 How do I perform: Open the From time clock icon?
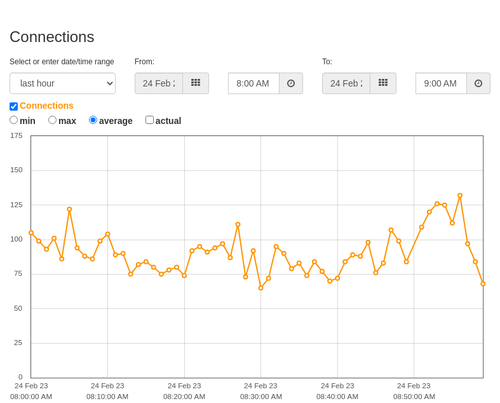click(291, 83)
